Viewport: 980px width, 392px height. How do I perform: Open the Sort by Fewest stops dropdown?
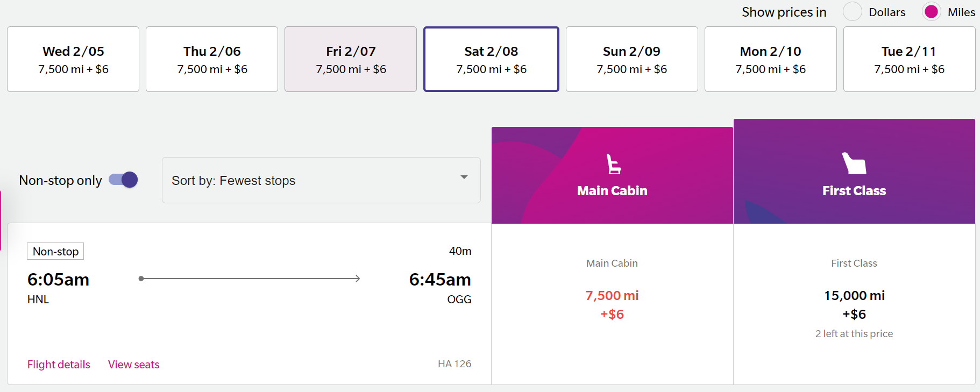(x=321, y=181)
